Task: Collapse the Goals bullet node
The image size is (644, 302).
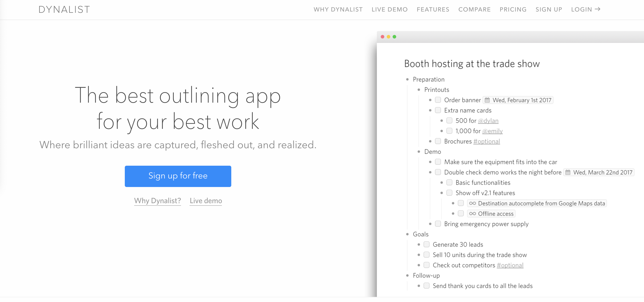Action: click(407, 234)
